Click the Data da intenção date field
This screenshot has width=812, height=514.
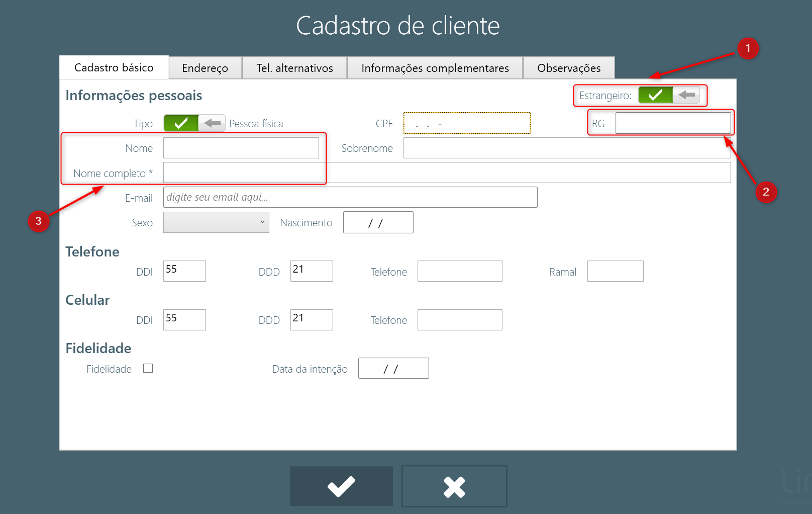[x=393, y=368]
